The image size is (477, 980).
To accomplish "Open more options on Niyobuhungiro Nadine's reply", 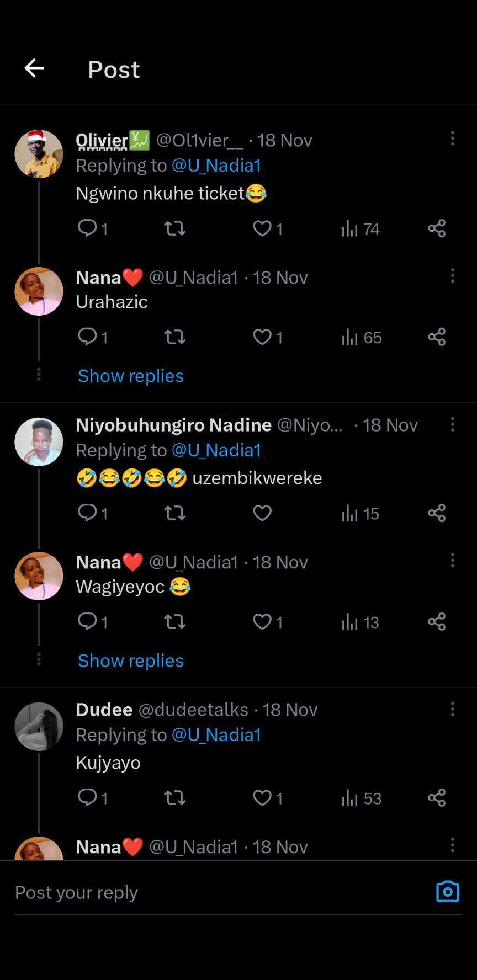I will point(453,424).
